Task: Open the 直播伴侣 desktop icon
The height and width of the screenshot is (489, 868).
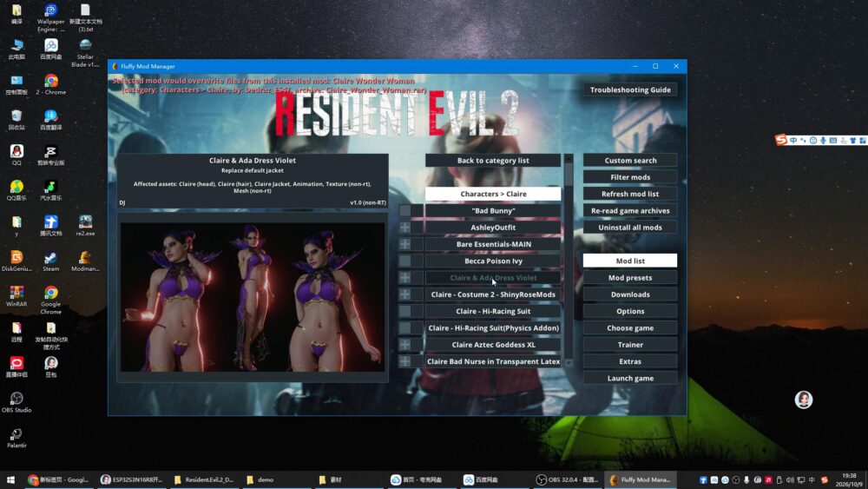Action: (x=16, y=367)
